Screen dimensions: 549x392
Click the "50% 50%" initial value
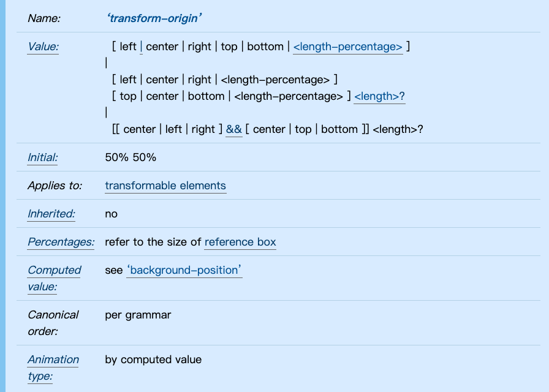click(131, 157)
